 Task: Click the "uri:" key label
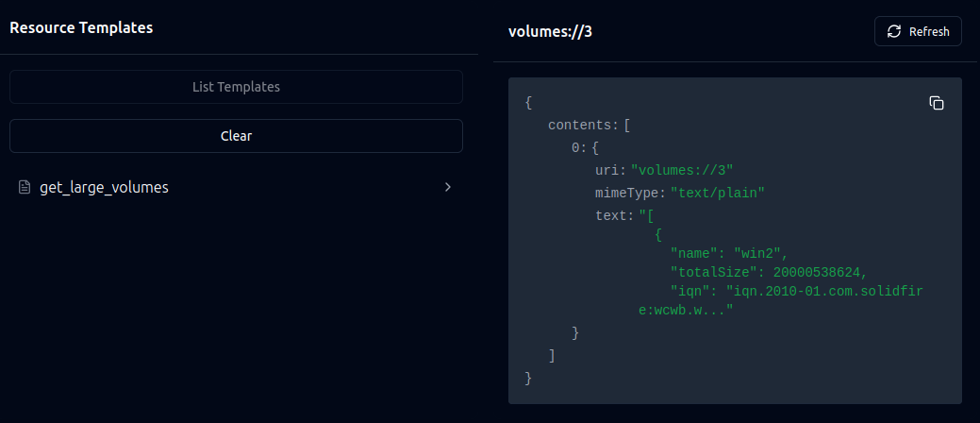pos(610,171)
